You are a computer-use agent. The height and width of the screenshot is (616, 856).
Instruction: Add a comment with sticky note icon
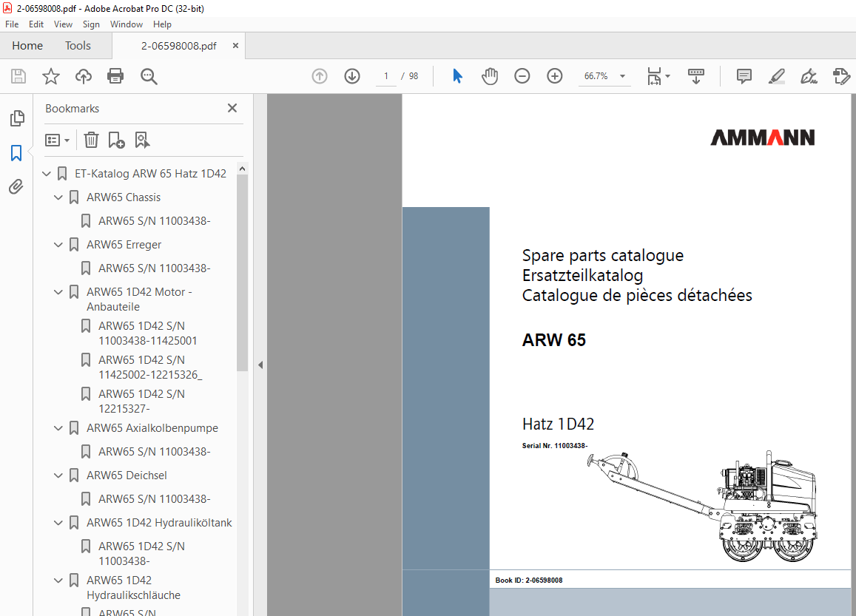click(744, 76)
